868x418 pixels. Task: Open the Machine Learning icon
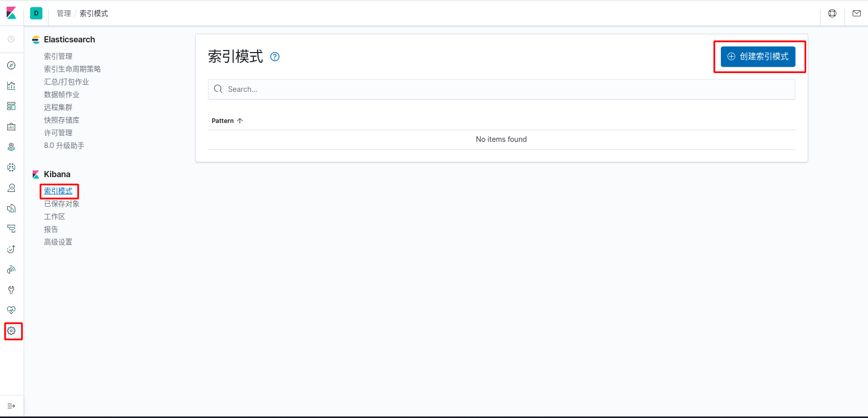[x=11, y=167]
